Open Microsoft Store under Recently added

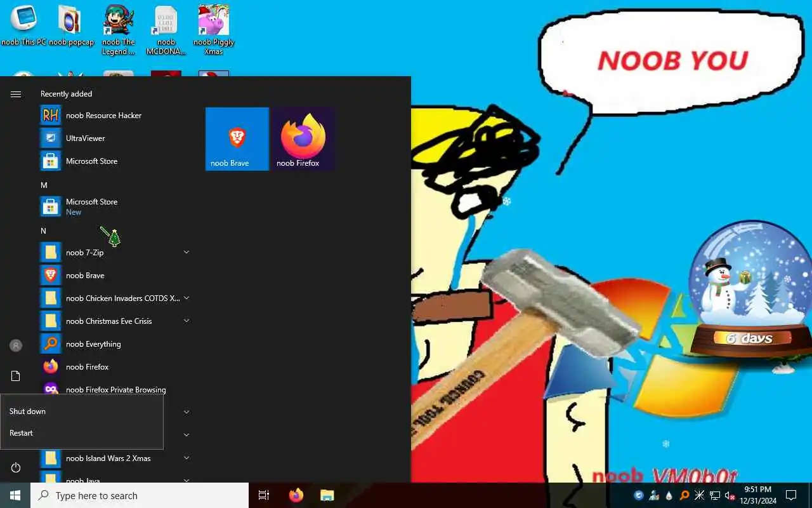tap(115, 161)
